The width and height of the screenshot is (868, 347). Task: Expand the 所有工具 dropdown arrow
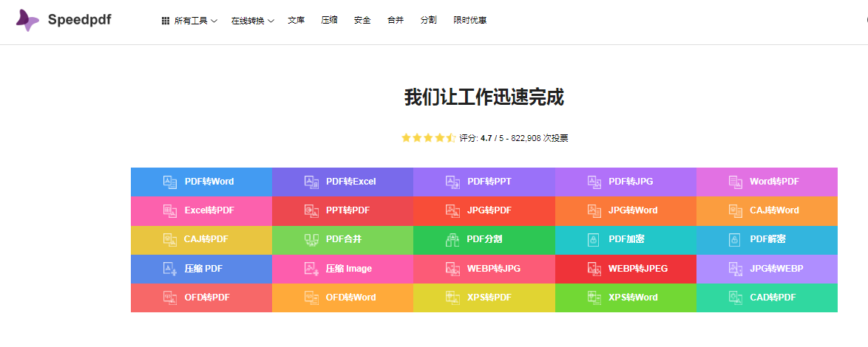click(x=214, y=21)
